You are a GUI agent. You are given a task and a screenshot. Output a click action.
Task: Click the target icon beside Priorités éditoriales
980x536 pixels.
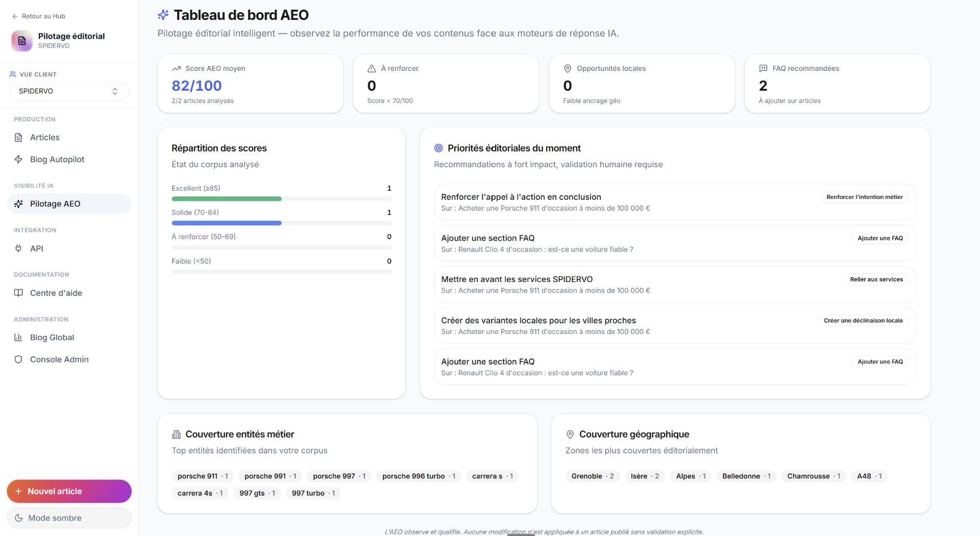[x=438, y=148]
